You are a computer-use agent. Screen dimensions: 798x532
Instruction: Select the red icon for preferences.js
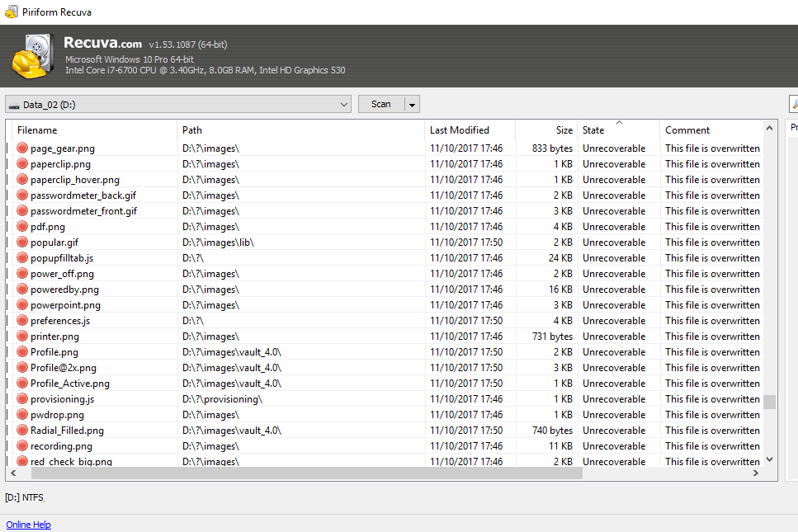tap(22, 321)
